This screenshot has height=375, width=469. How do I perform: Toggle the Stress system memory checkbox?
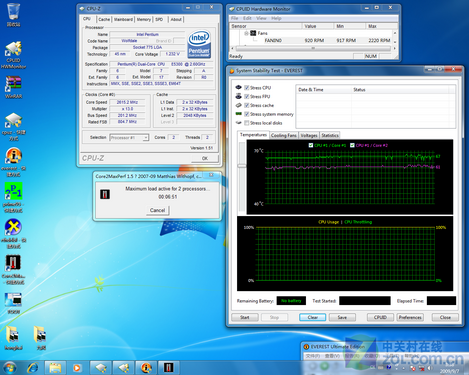coord(247,114)
